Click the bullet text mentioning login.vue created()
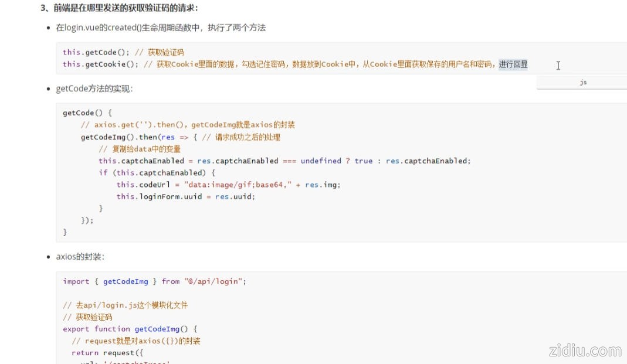 click(x=161, y=28)
